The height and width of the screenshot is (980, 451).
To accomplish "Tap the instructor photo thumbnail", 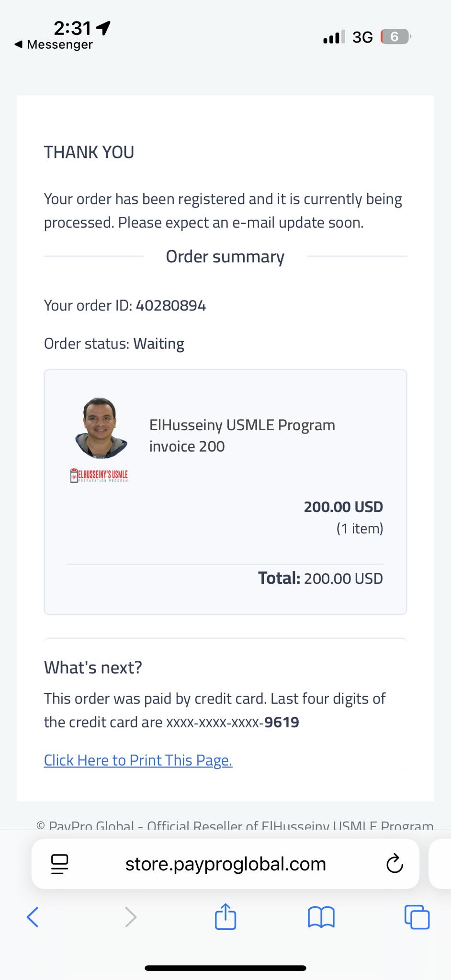I will click(101, 428).
